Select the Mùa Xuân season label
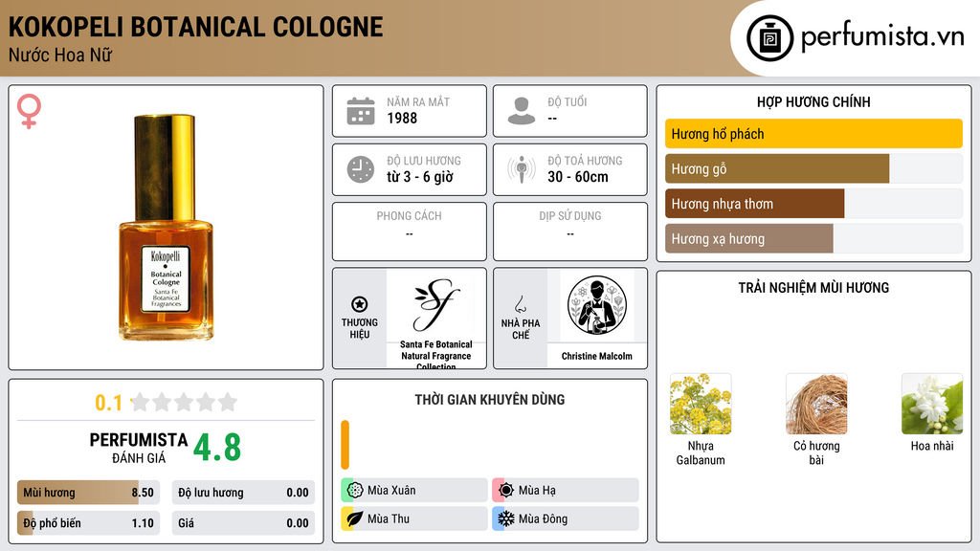 (391, 491)
